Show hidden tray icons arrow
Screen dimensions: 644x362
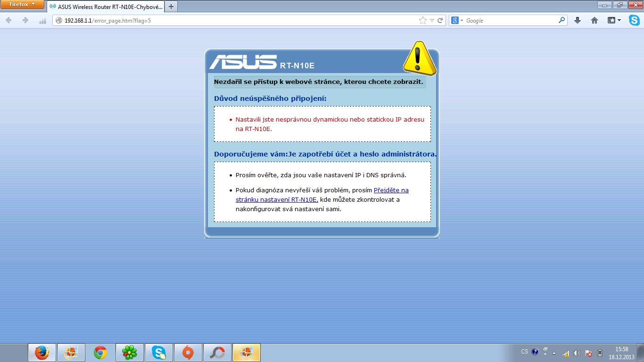pos(554,353)
